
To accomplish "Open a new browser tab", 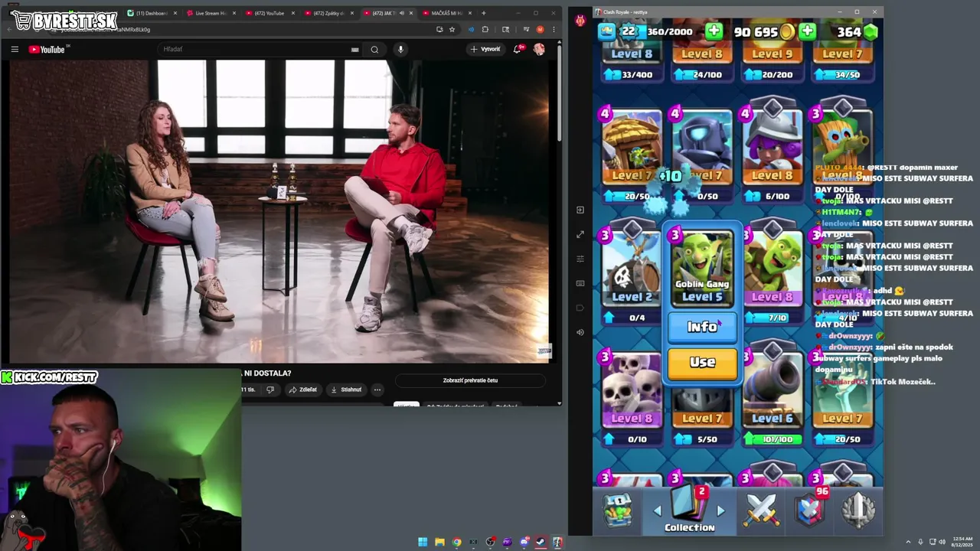I will 484,13.
